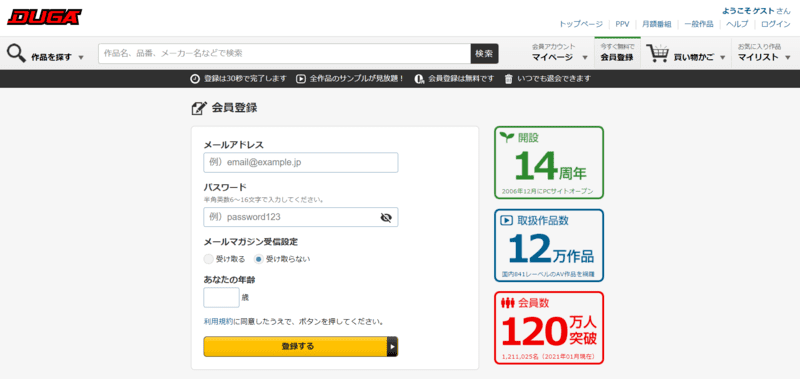The width and height of the screenshot is (800, 379).
Task: Open 一般作品 link
Action: 698,24
